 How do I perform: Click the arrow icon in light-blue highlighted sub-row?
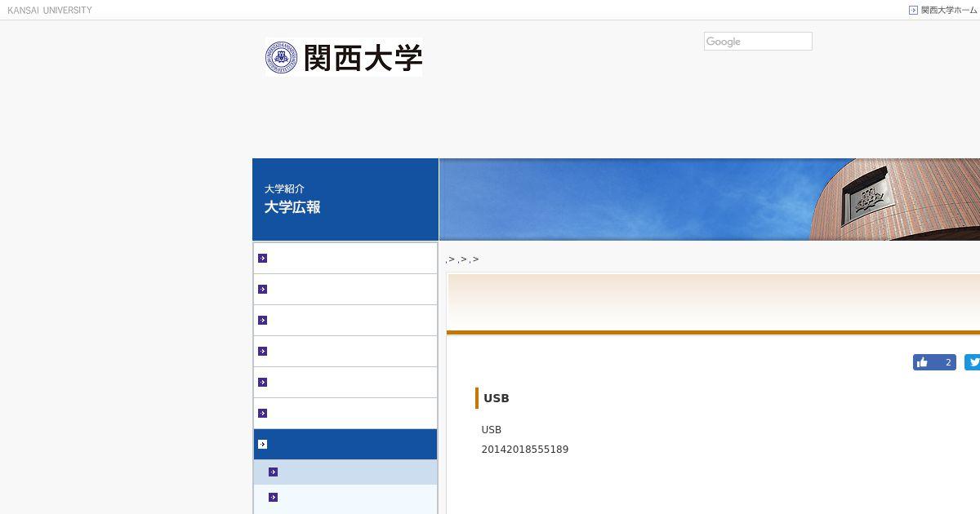273,472
